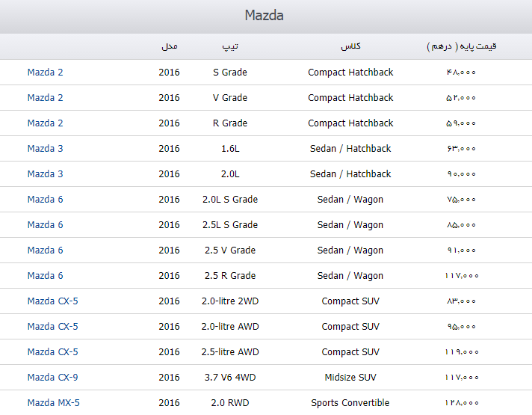Click 'Compact SUV' in the 2.0-litre 2WD row
This screenshot has width=532, height=415.
[x=350, y=301]
